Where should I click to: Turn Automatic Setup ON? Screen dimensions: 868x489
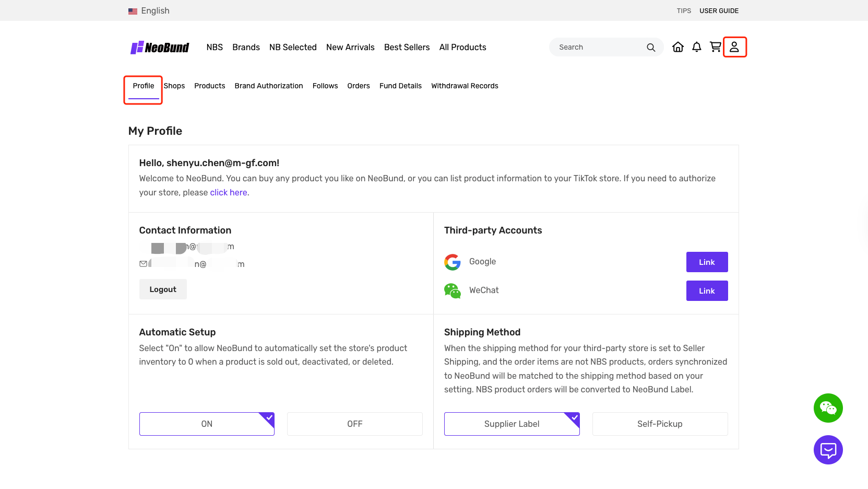[207, 424]
